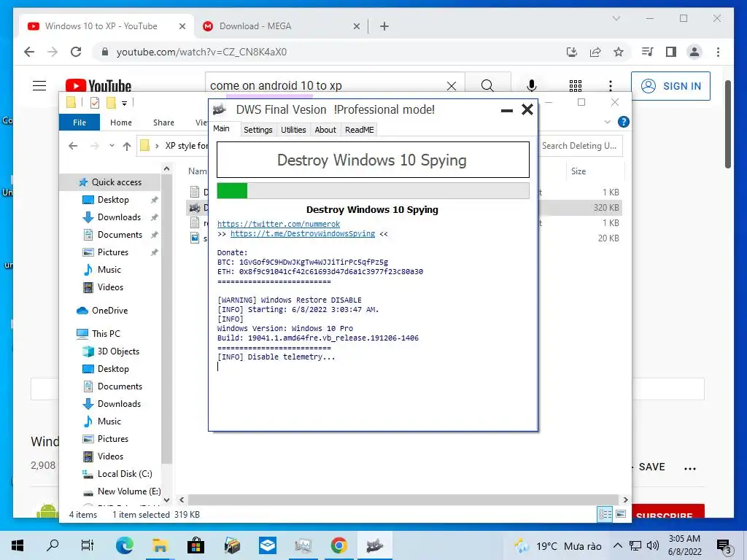747x560 pixels.
Task: Click the Search Deleting U... box
Action: pyautogui.click(x=580, y=146)
